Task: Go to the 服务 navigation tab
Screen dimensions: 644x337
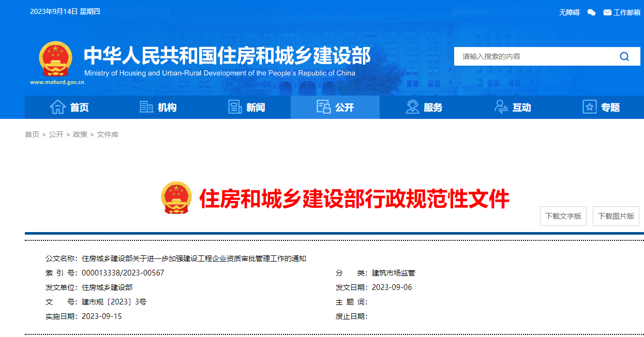Action: click(x=424, y=107)
